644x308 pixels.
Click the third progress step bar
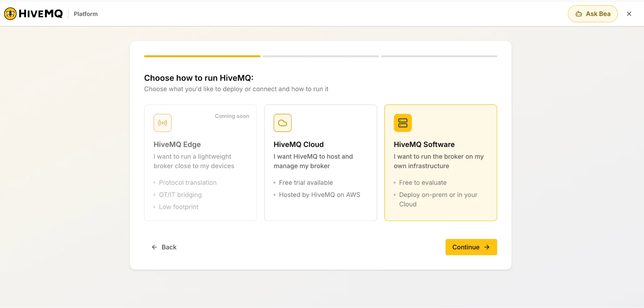tap(439, 56)
